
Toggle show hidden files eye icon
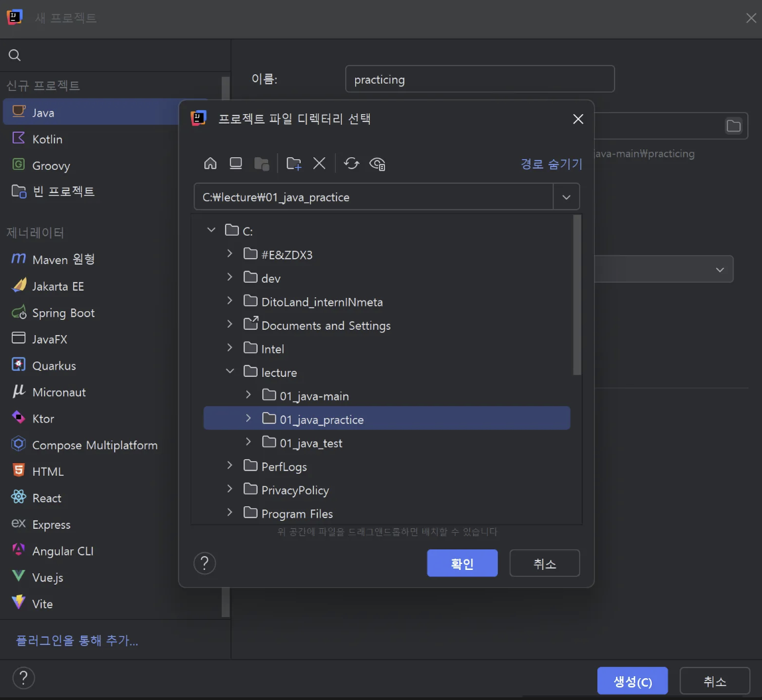378,164
